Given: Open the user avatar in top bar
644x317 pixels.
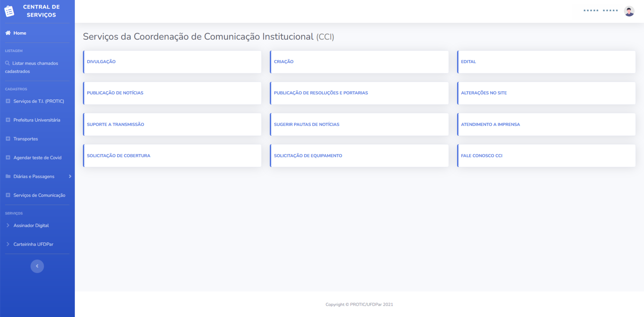Looking at the screenshot, I should pos(629,11).
